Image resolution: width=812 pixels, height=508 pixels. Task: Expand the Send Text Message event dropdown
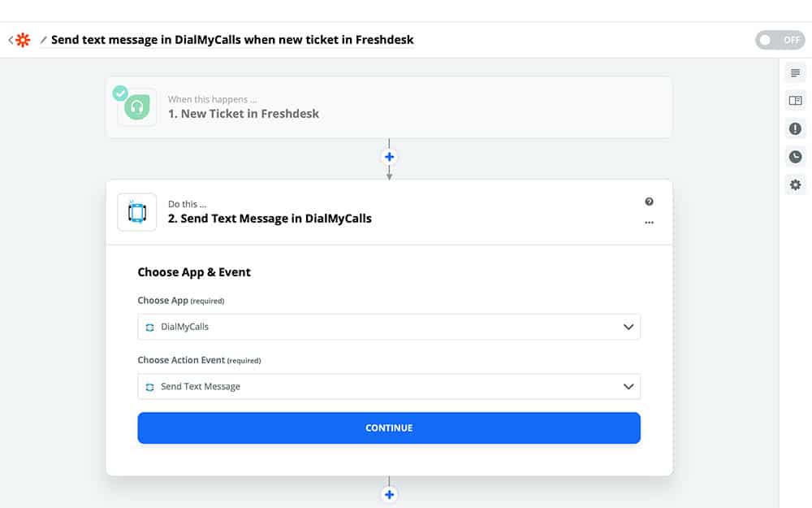click(389, 387)
